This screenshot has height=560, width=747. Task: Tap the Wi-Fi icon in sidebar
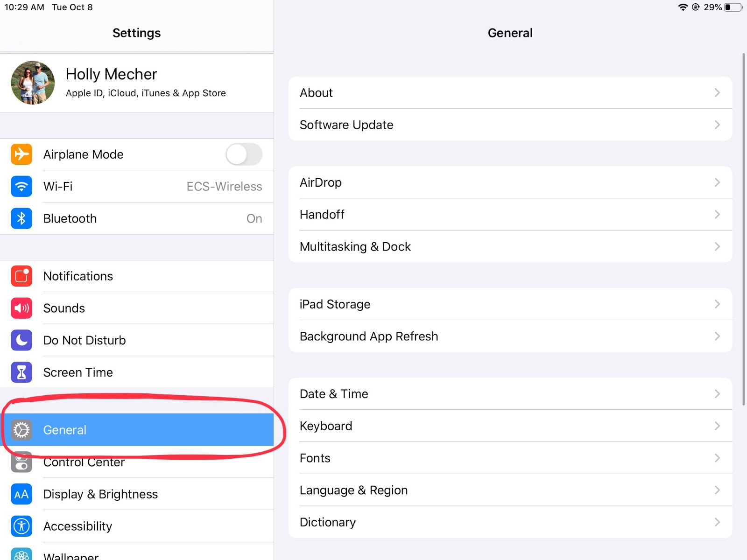point(21,186)
